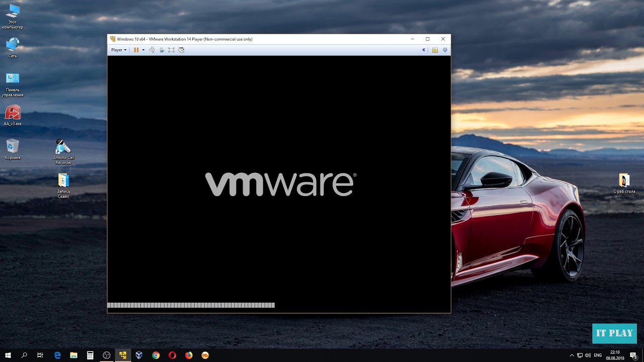Change input language ENG indicator
The image size is (644, 362).
tap(598, 355)
